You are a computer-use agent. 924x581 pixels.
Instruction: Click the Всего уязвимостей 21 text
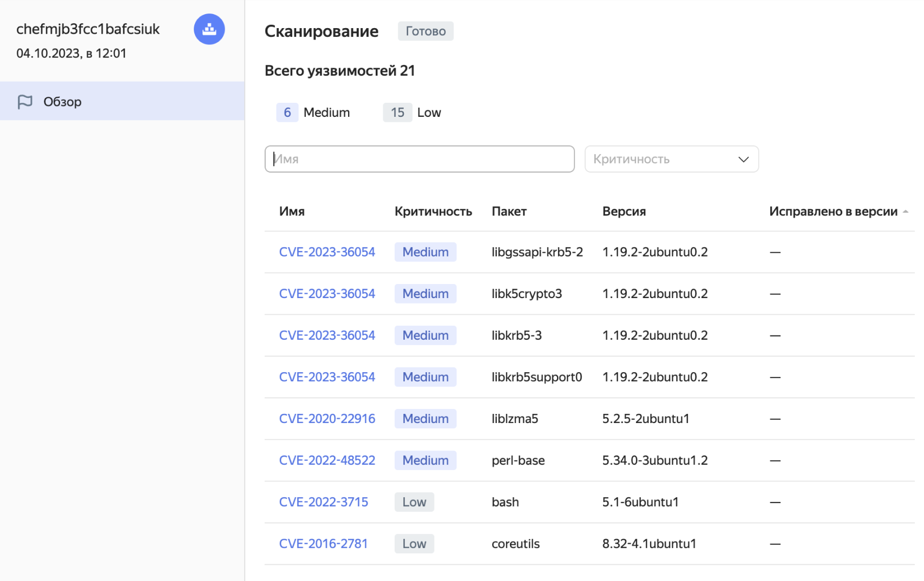340,71
